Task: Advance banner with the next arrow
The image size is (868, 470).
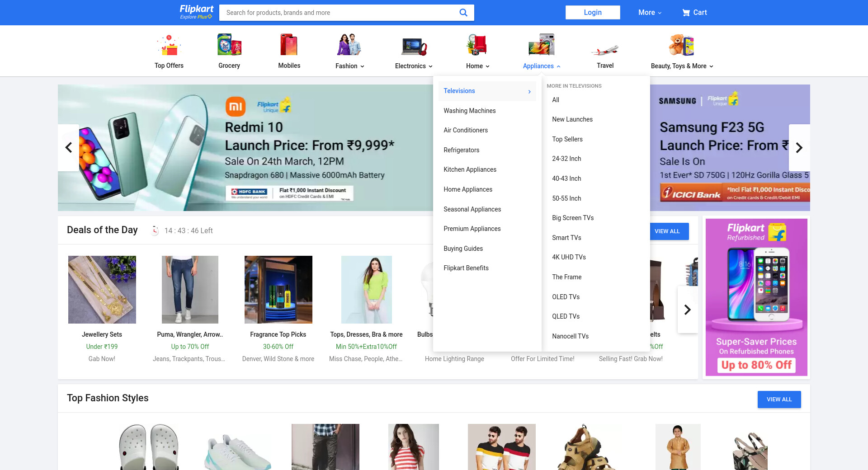Action: coord(799,148)
